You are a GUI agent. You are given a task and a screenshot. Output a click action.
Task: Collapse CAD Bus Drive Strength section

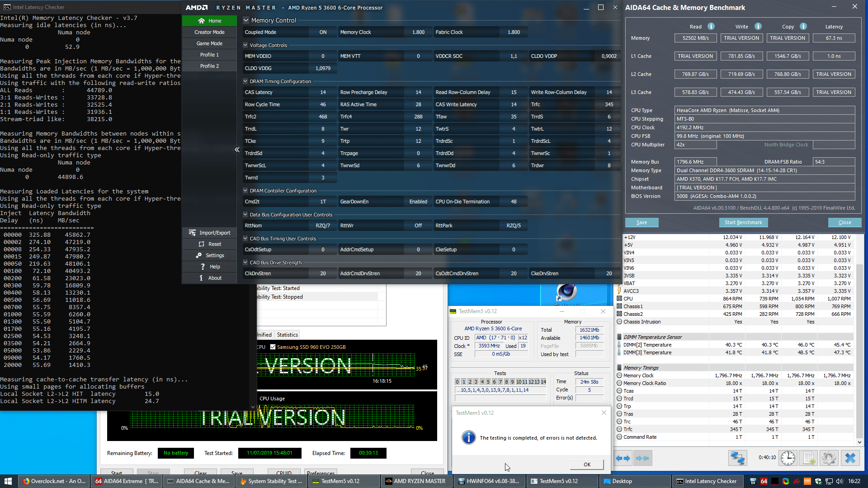[x=245, y=263]
